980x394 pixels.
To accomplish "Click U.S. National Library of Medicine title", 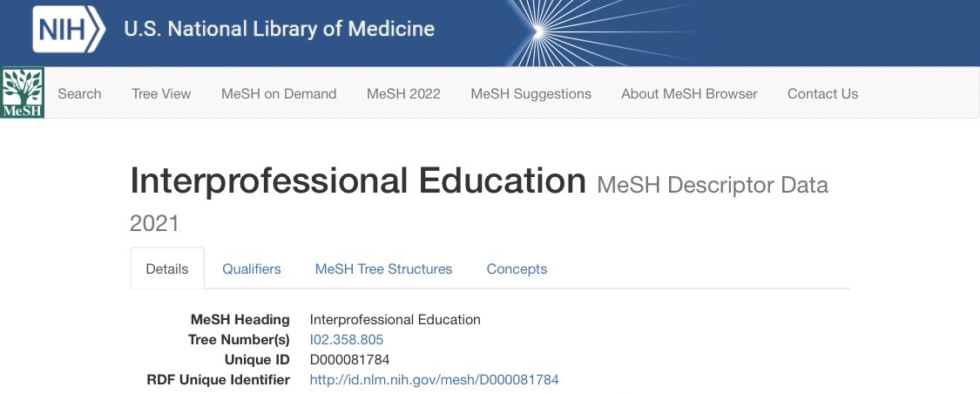I will [280, 29].
